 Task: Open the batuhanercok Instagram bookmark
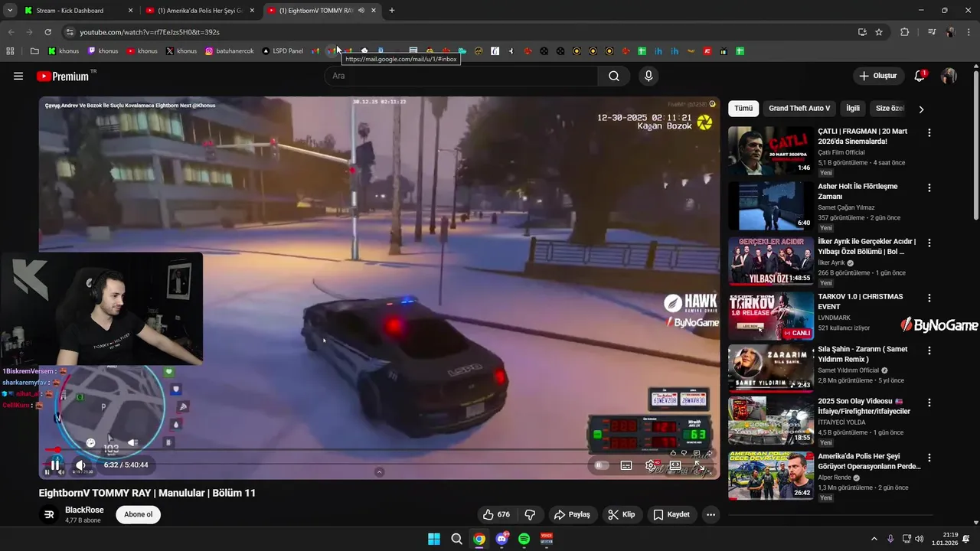click(229, 51)
